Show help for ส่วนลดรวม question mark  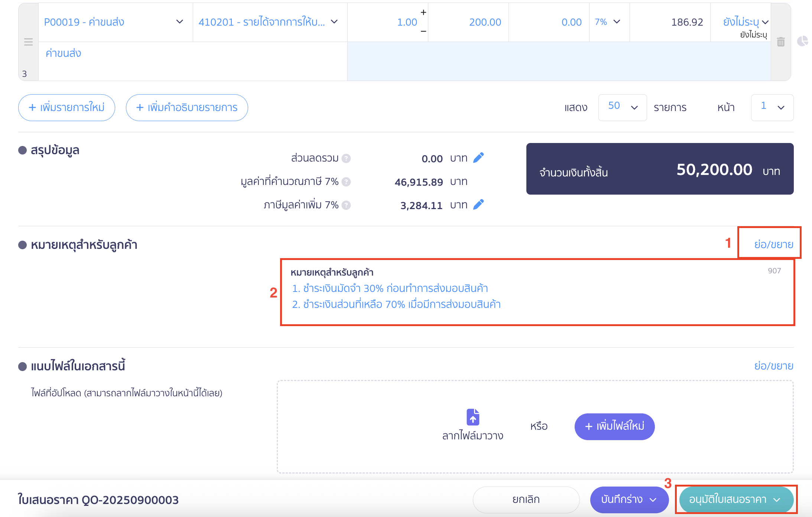pyautogui.click(x=346, y=159)
